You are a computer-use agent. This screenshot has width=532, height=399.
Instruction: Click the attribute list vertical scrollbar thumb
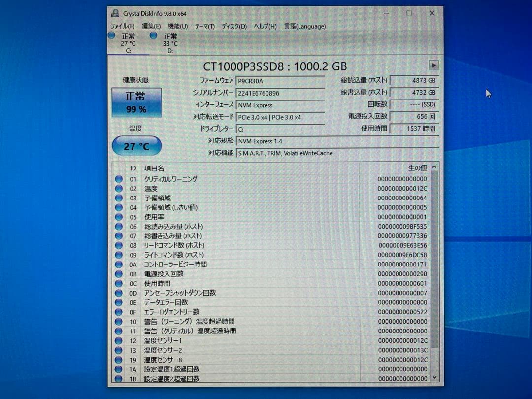coord(434,259)
